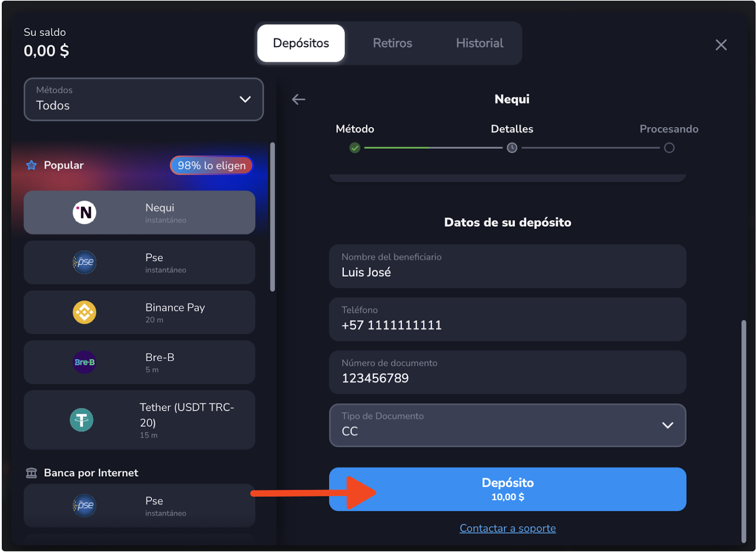Choose the Tether USDT icon
The width and height of the screenshot is (756, 552).
coord(82,420)
